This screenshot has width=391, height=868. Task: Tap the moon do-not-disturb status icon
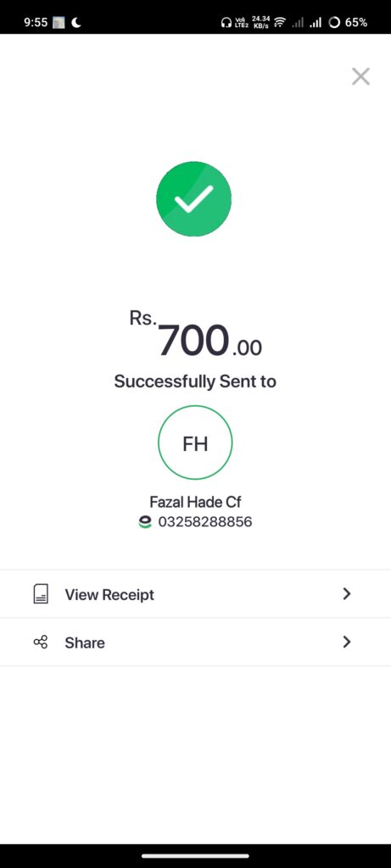pyautogui.click(x=75, y=23)
